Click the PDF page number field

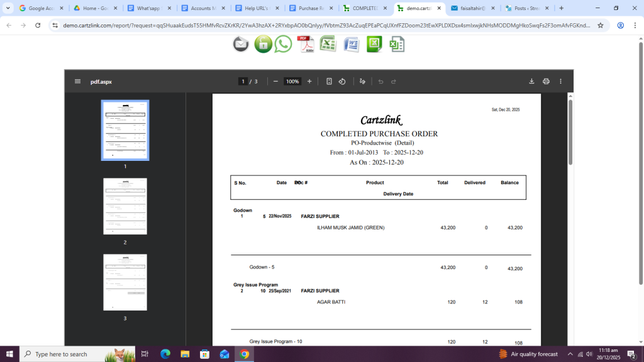(243, 82)
